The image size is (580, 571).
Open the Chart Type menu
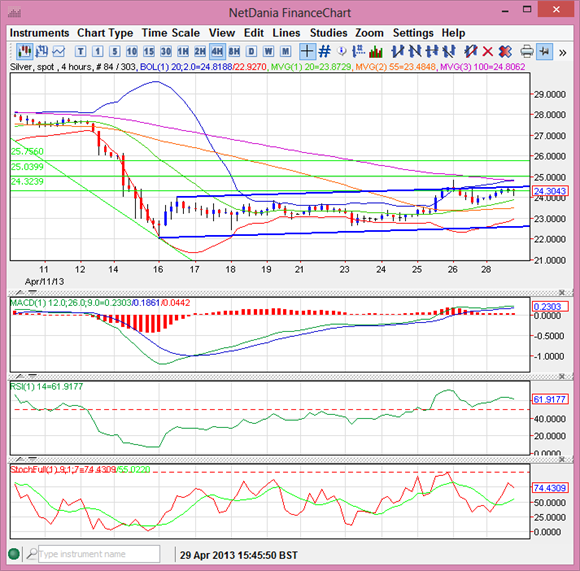(105, 33)
